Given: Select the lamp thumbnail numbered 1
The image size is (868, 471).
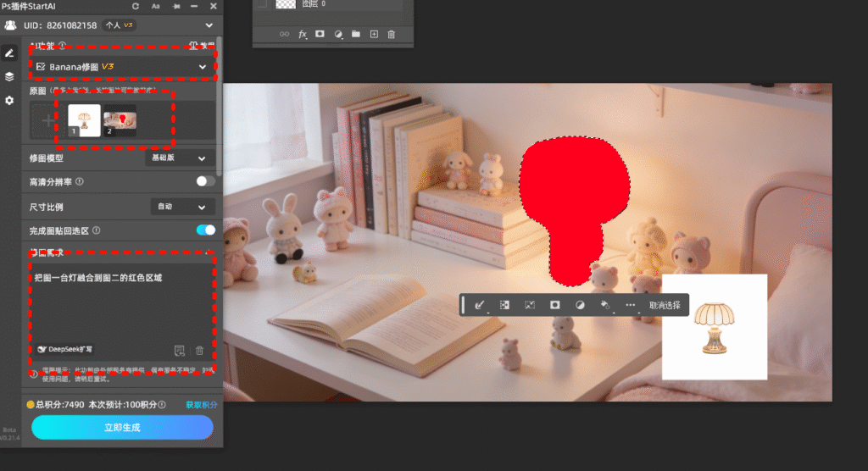Looking at the screenshot, I should point(84,120).
